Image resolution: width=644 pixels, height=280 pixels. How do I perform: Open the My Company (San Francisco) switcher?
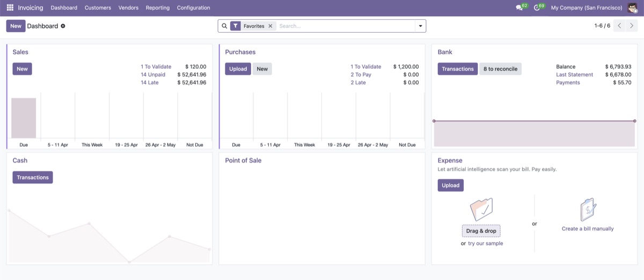click(587, 8)
